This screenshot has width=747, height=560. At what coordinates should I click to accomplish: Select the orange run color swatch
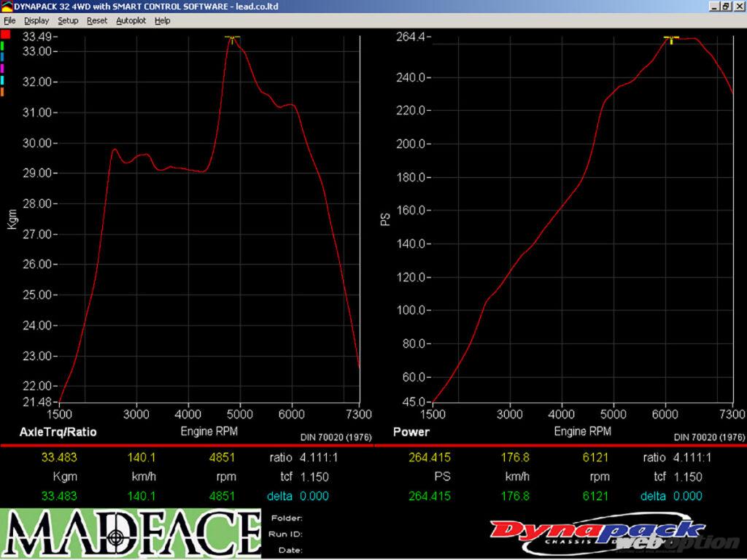[3, 91]
